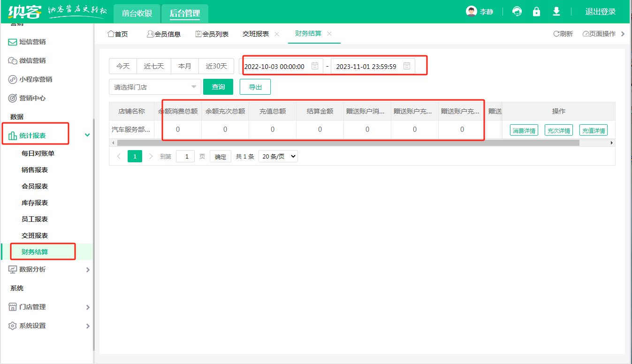632x364 pixels.
Task: Open the 请选择门店 store dropdown
Action: (x=155, y=87)
